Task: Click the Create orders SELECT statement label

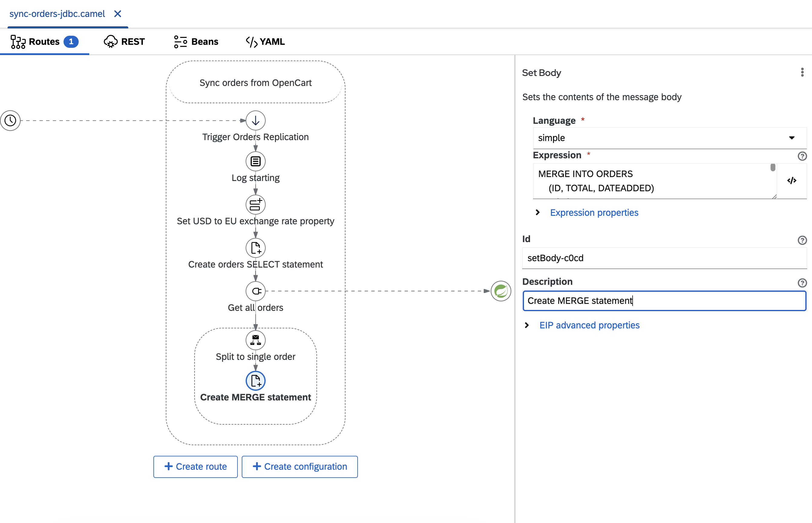Action: (255, 264)
